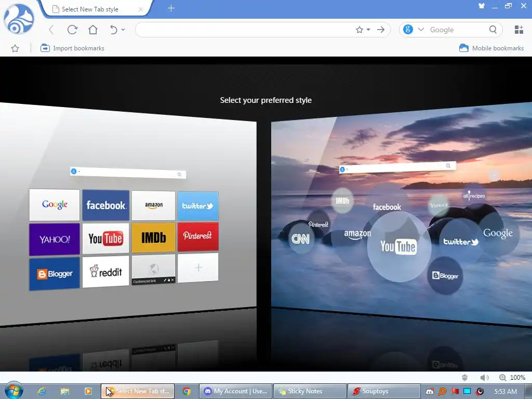Open Import bookmarks
This screenshot has height=399, width=532.
[72, 48]
